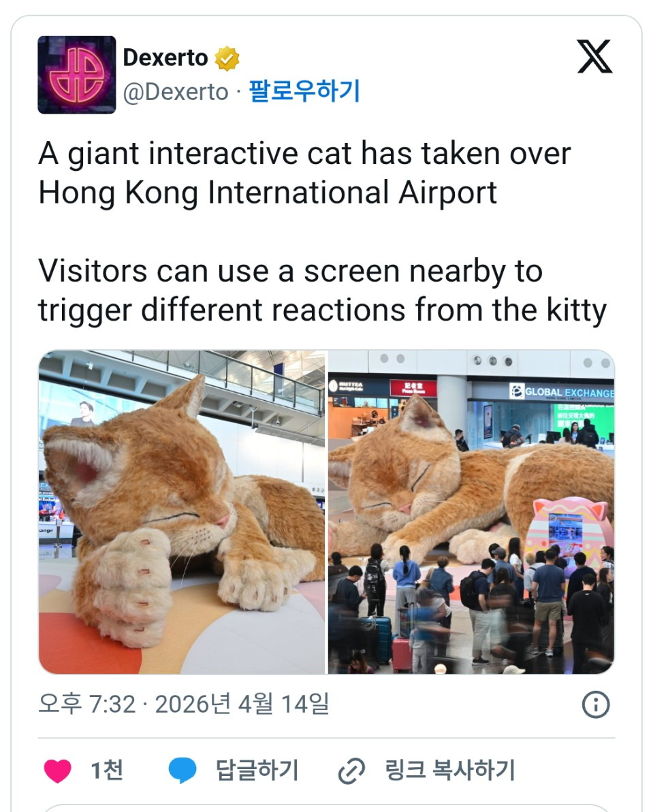Open the @Dexerto handle
The height and width of the screenshot is (812, 651).
coord(176,92)
